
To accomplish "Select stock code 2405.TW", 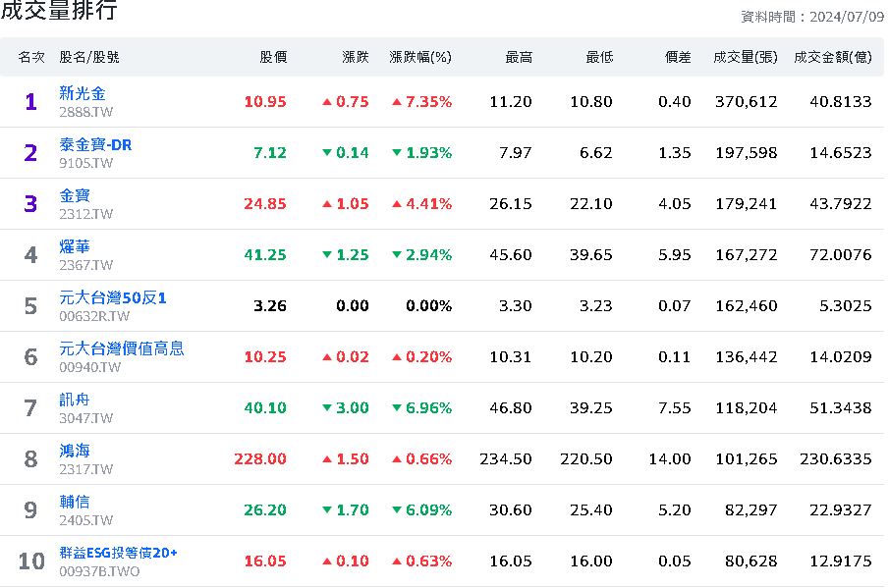I will [x=85, y=520].
